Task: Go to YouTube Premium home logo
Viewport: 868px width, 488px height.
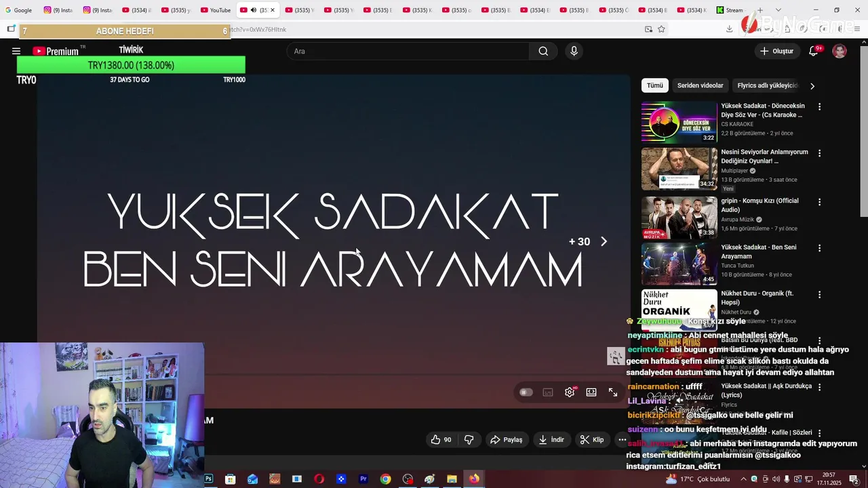Action: point(56,52)
